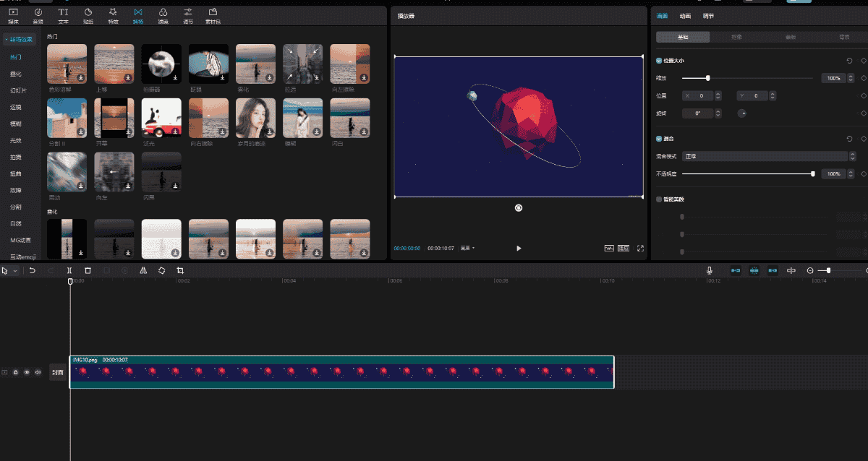Open the 贴纸 stickers panel
Viewport: 868px width, 461px height.
88,14
